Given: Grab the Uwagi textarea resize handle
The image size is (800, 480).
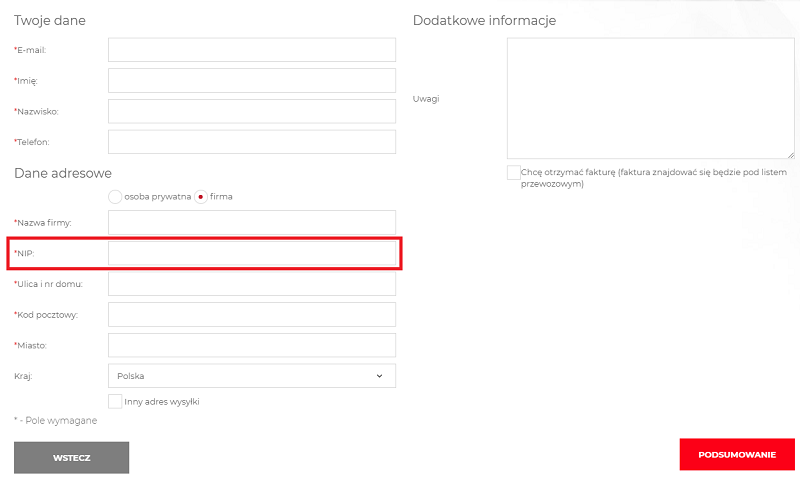Looking at the screenshot, I should click(x=790, y=154).
